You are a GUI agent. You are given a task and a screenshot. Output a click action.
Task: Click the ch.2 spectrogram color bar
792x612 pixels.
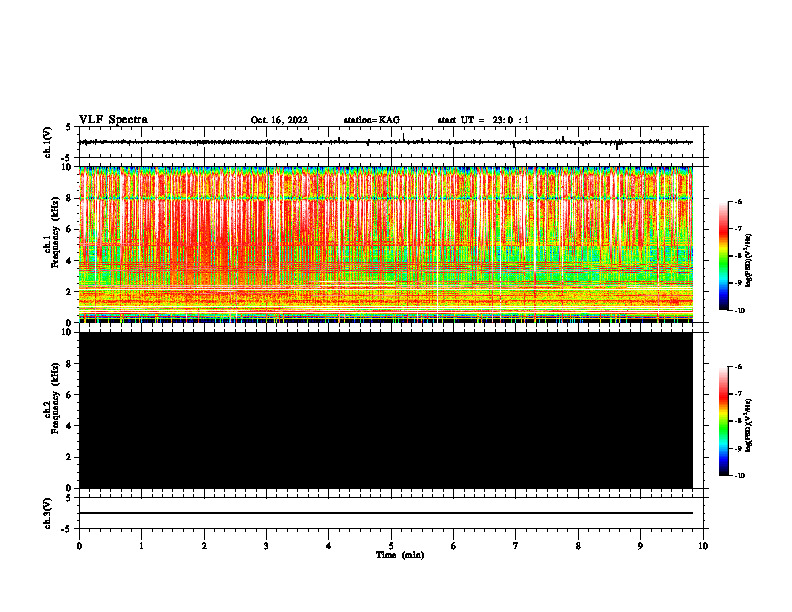pyautogui.click(x=723, y=421)
